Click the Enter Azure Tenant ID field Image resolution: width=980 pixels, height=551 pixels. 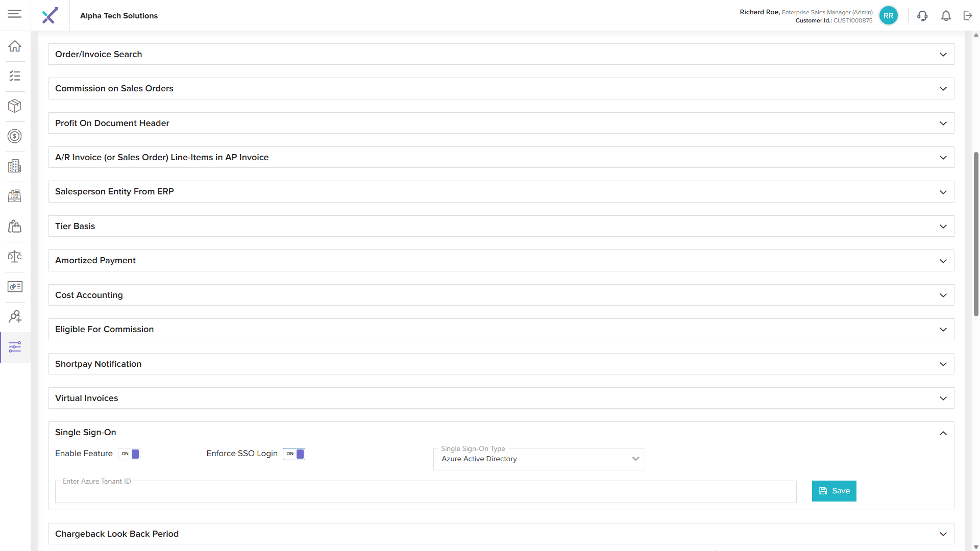tap(425, 492)
